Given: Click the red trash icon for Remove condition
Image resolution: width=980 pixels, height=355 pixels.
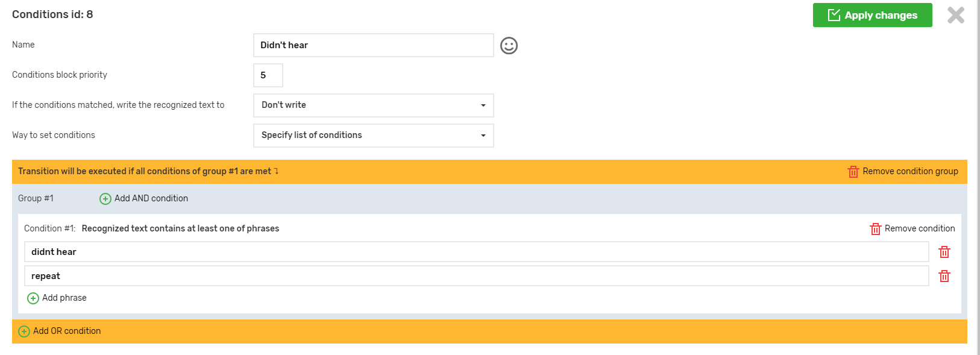Looking at the screenshot, I should click(x=875, y=229).
